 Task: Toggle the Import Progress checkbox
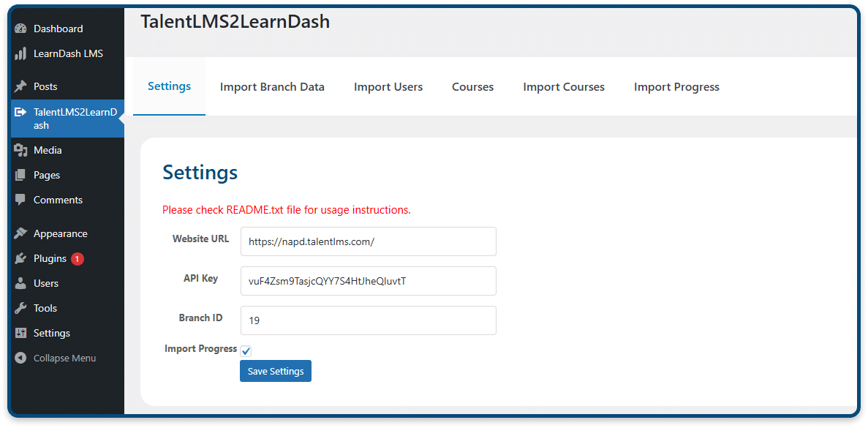[x=246, y=351]
